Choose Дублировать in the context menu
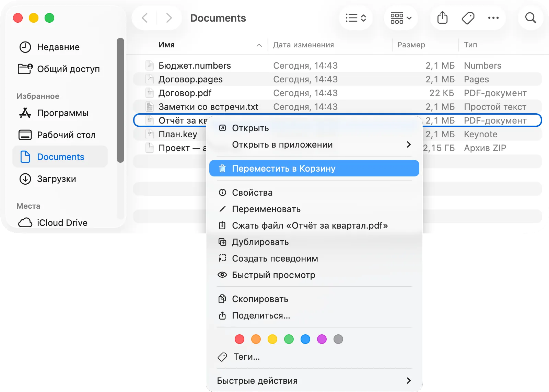 coord(314,242)
